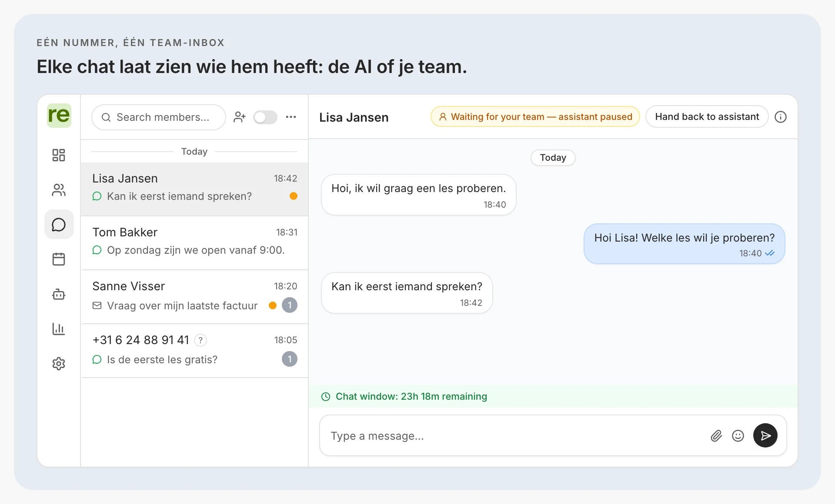This screenshot has height=504, width=835.
Task: Select the chat bubble icon in sidebar
Action: pos(59,225)
